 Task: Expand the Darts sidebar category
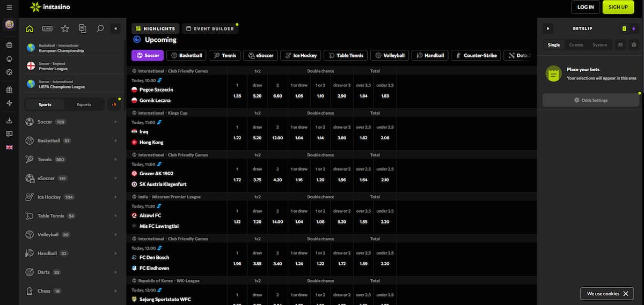tap(71, 272)
